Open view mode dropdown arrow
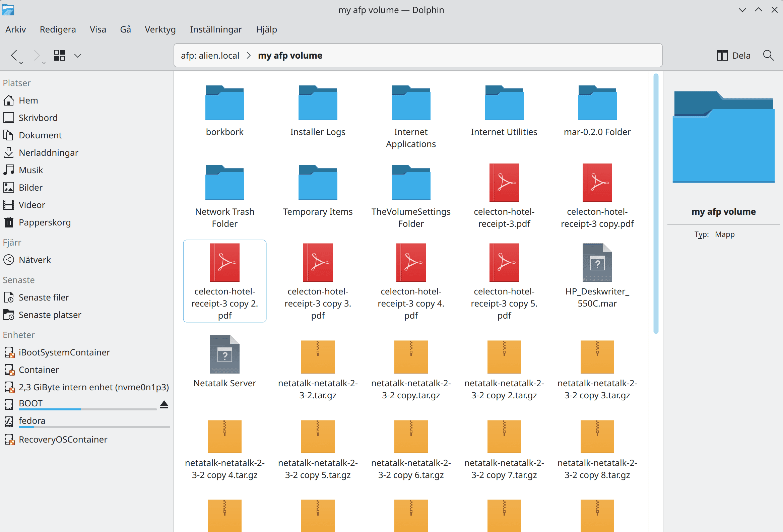 78,56
